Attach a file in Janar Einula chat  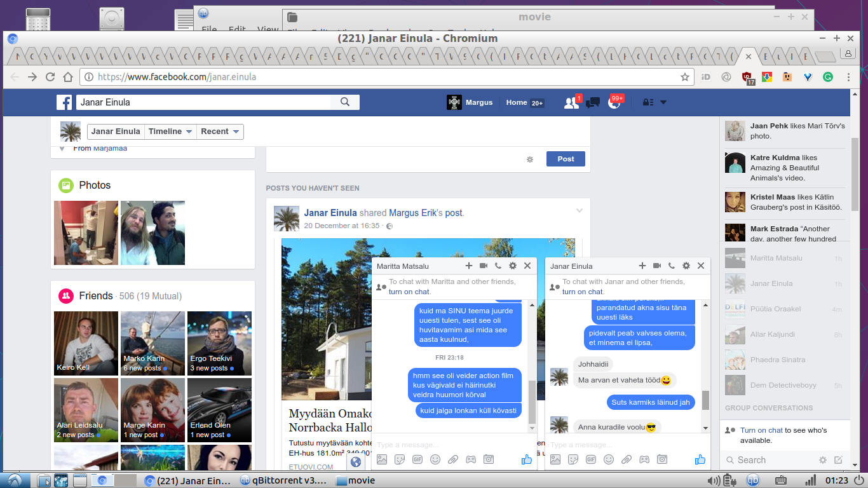[627, 459]
